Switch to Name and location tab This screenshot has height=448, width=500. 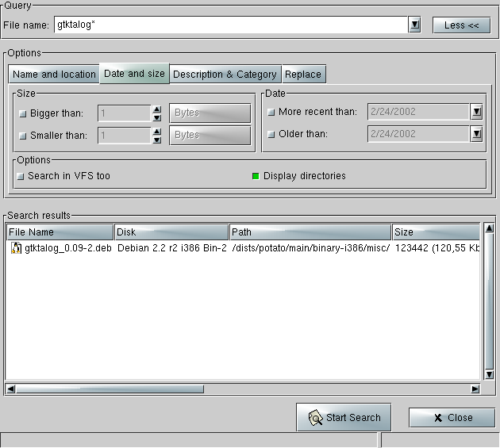(x=54, y=75)
